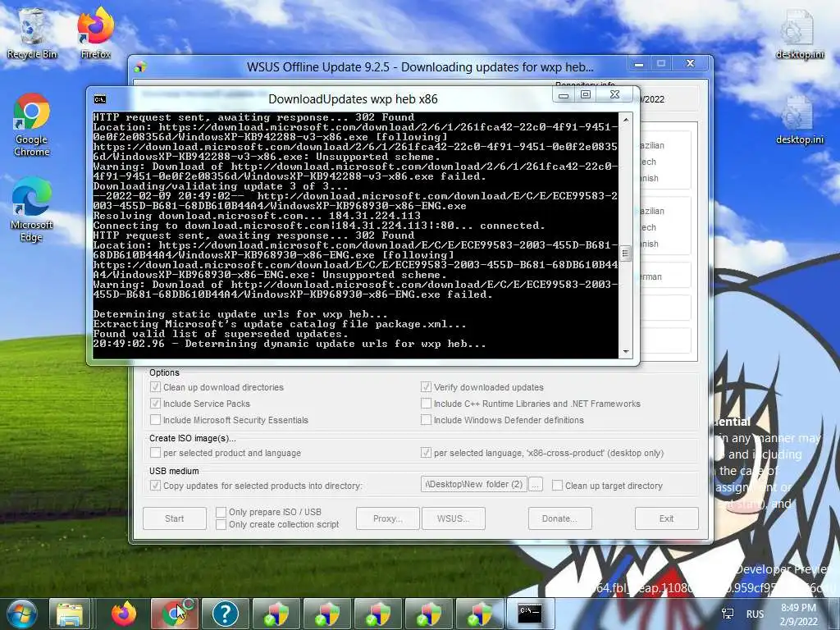Open the blue question mark Help taskbar icon
Viewport: 840px width, 630px height.
point(225,614)
